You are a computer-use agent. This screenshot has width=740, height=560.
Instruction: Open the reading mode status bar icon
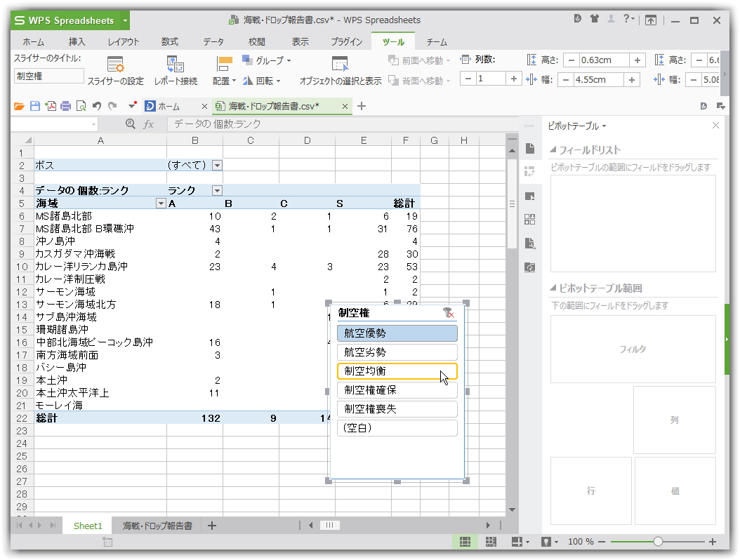point(546,542)
